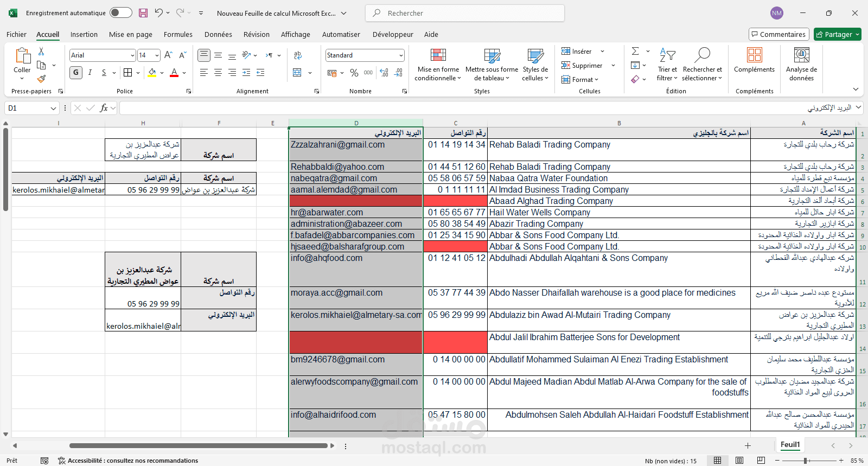Click the Undo arrow icon
This screenshot has width=868, height=466.
(158, 12)
